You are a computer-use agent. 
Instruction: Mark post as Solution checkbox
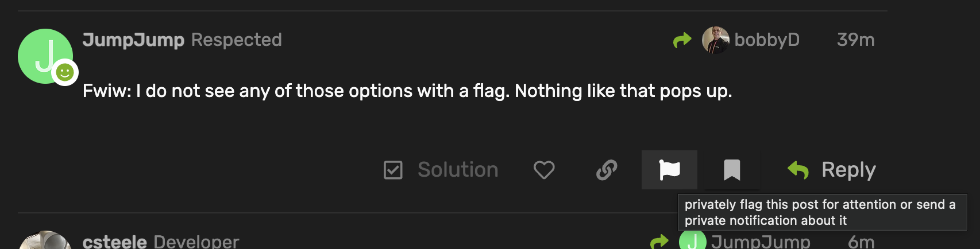point(393,170)
